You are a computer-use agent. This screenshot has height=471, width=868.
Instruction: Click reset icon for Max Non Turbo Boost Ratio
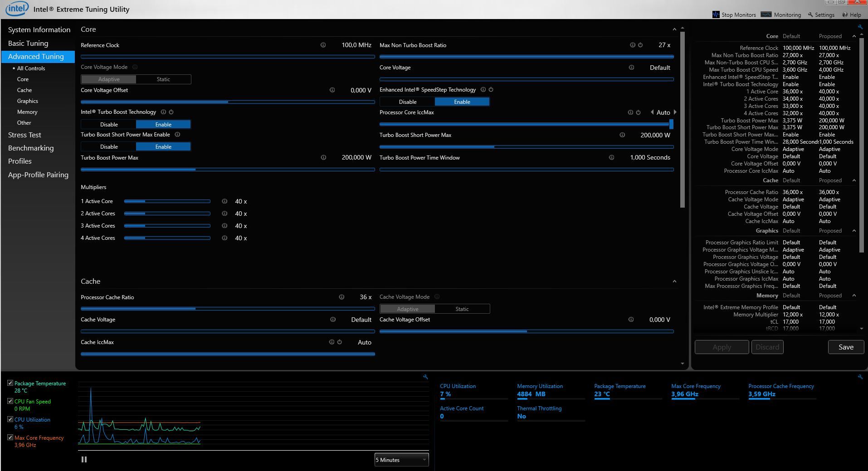coord(640,45)
